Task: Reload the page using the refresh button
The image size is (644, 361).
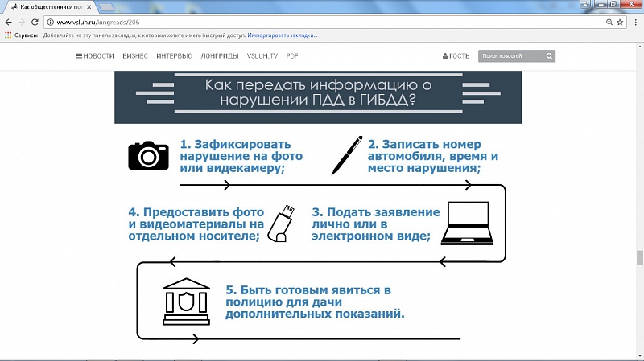Action: point(35,23)
